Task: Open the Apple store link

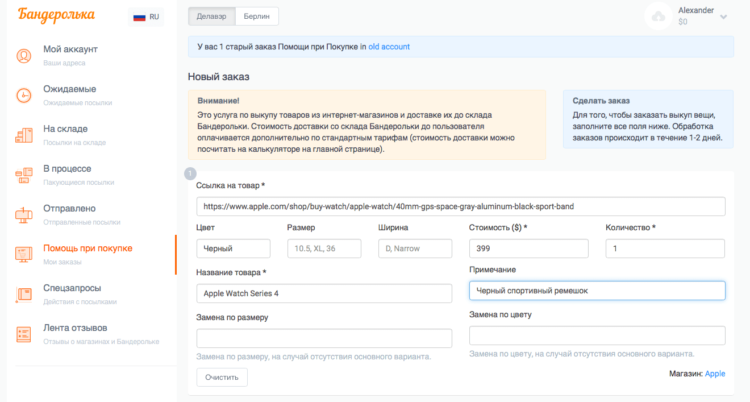Action: (715, 373)
